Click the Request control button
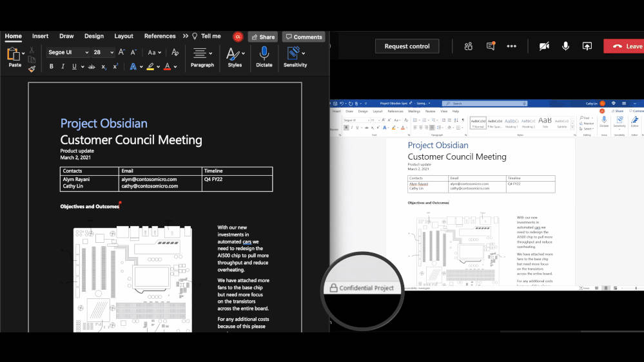 [407, 46]
